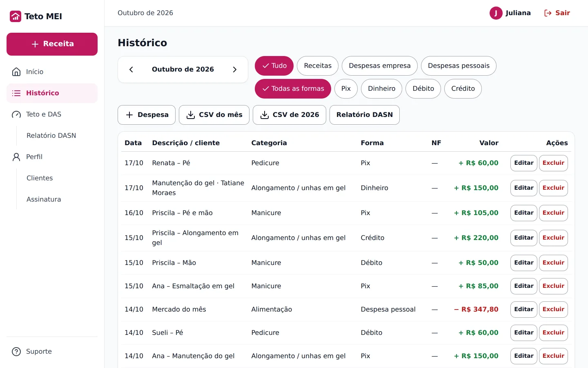Viewport: 588px width, 368px height.
Task: Edit the Mercado do mês expense
Action: click(x=524, y=310)
